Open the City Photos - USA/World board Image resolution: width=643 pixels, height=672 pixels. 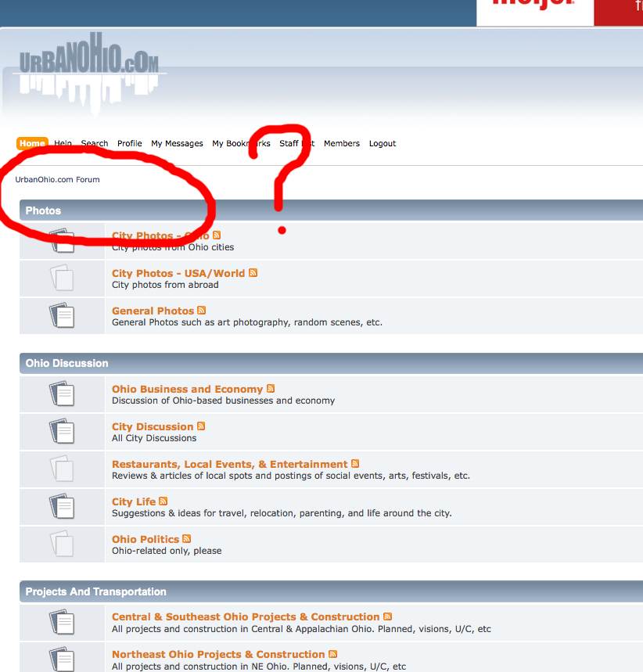click(178, 273)
